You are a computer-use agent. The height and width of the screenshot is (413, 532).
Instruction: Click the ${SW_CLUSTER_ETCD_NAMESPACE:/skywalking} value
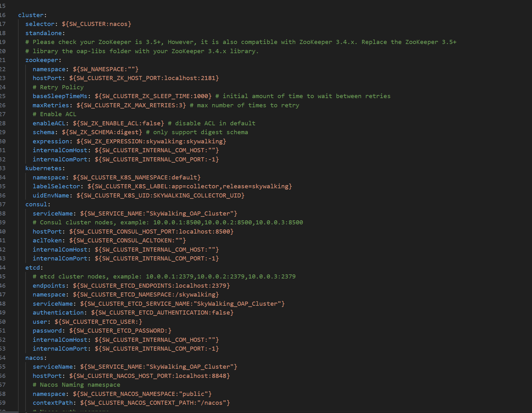146,295
